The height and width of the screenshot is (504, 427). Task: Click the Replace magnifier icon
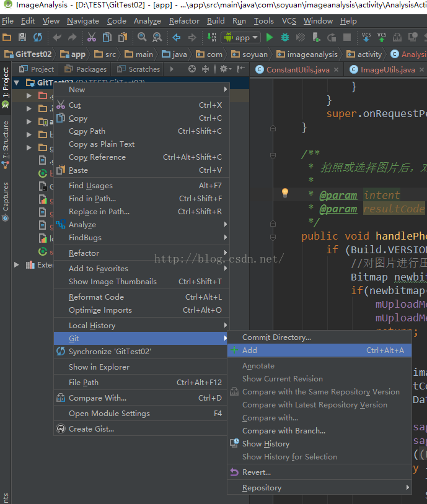157,37
